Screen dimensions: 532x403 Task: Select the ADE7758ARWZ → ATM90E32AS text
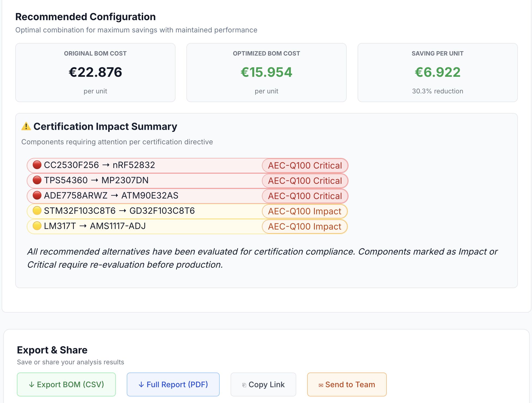(111, 196)
